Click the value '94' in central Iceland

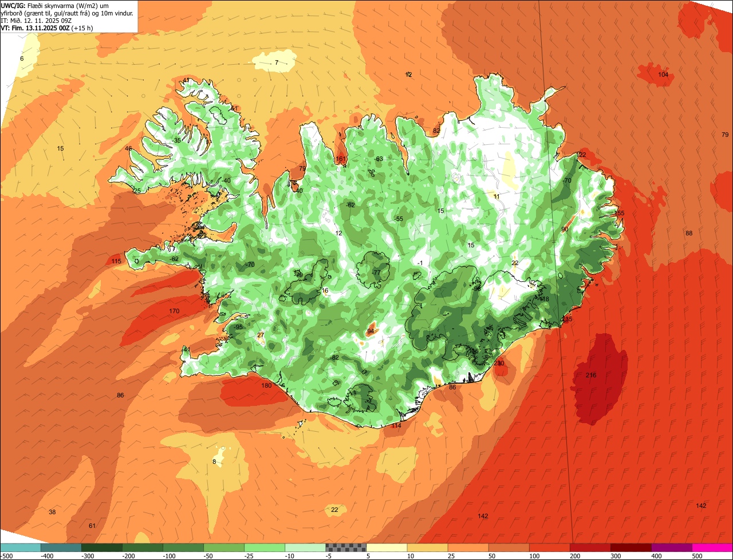(371, 331)
